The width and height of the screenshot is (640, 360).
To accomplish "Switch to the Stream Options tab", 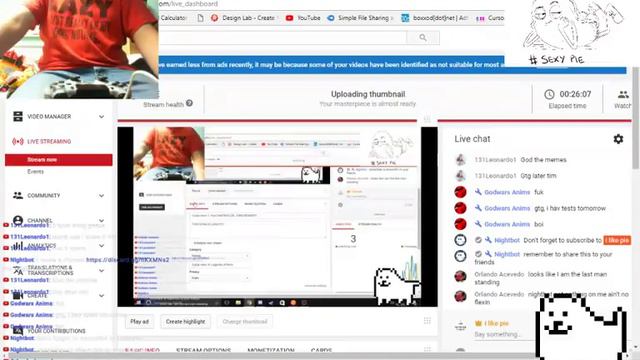I will (203, 350).
